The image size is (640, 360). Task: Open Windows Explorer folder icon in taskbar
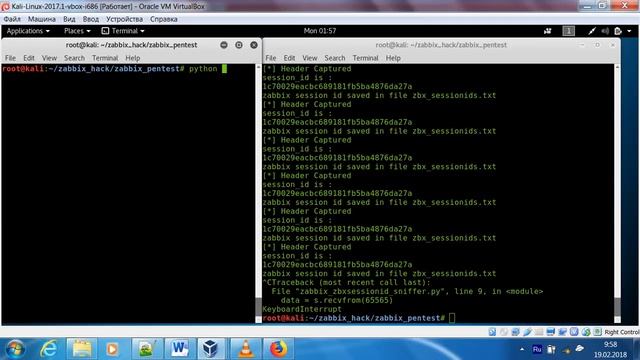82,349
